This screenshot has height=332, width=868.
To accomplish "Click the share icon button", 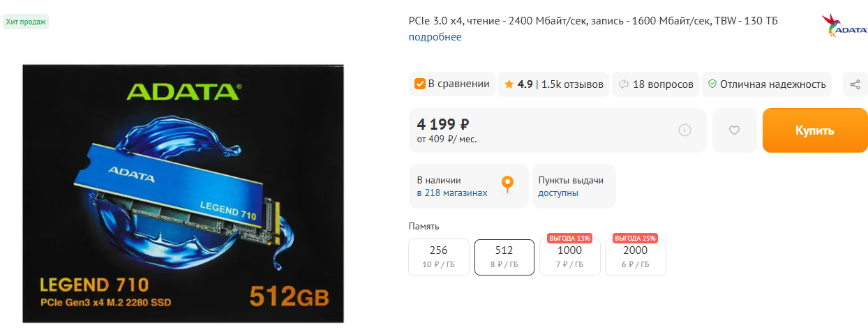I will tap(855, 84).
